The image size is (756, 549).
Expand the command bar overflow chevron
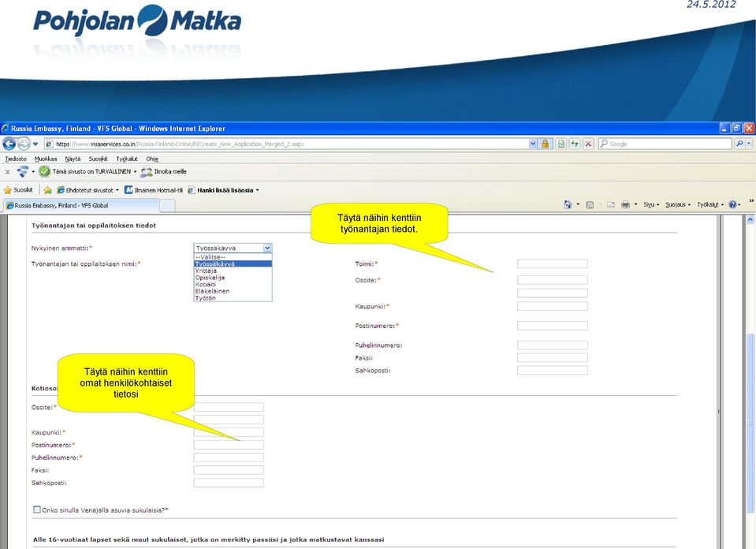pos(750,200)
